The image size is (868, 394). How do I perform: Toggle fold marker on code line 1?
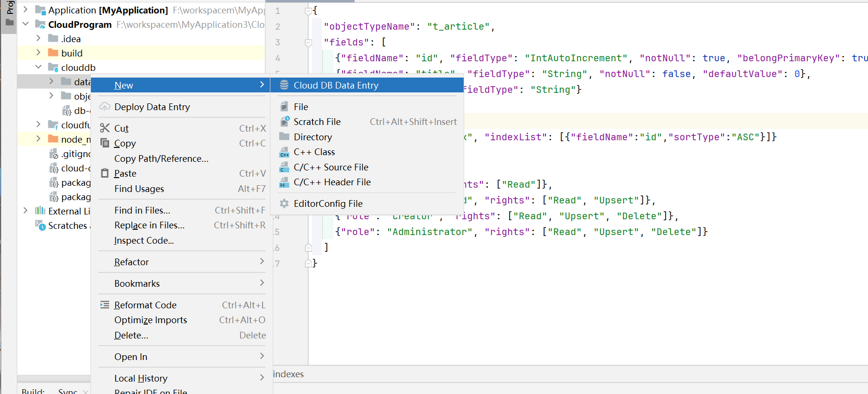pyautogui.click(x=308, y=11)
